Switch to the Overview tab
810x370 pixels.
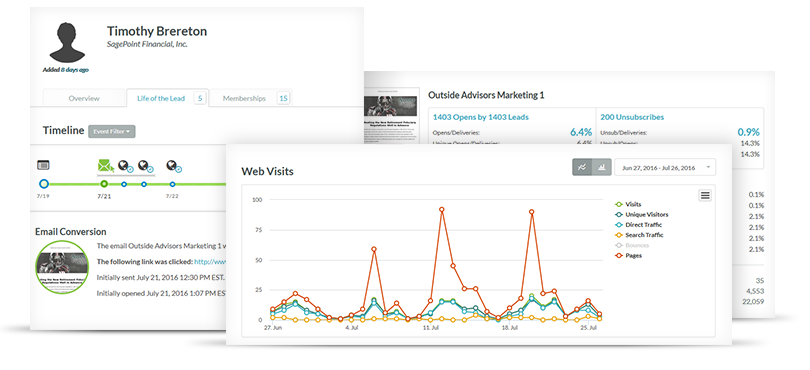tap(84, 98)
